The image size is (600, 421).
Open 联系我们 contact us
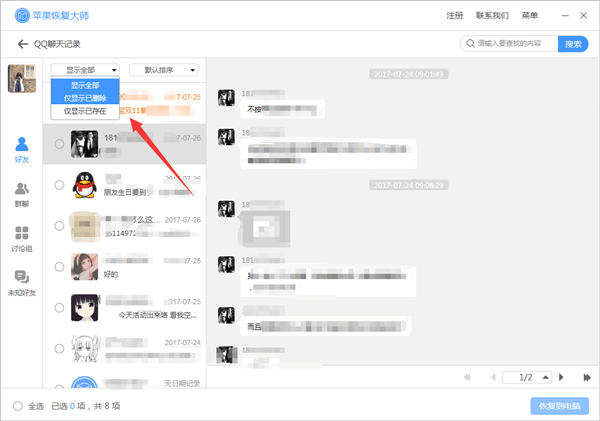click(x=492, y=16)
